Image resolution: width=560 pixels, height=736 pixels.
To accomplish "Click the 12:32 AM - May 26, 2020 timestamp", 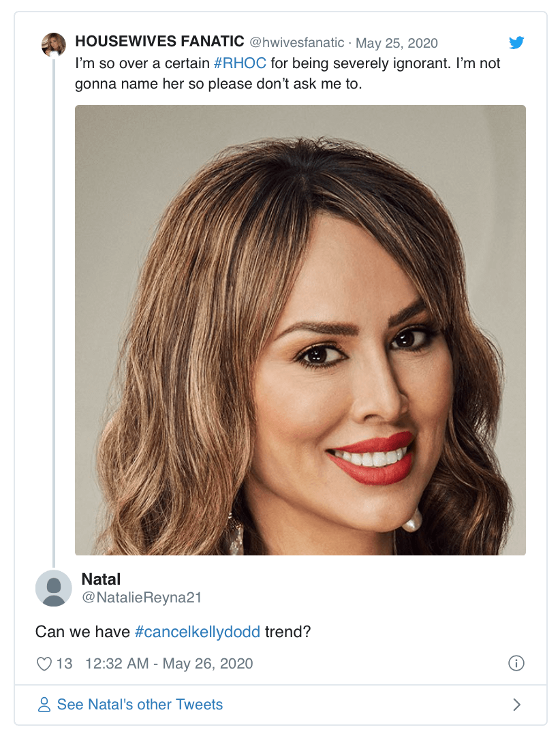I will click(x=169, y=663).
